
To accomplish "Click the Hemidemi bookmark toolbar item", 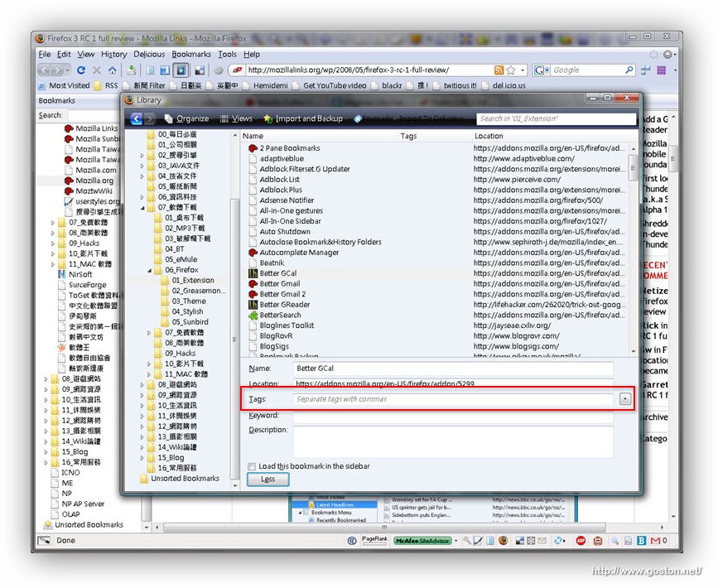I will (x=265, y=85).
